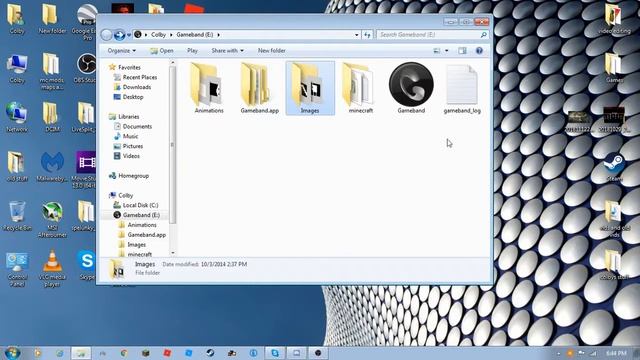Open the video editing desktop folder
This screenshot has width=640, height=360.
tap(614, 19)
